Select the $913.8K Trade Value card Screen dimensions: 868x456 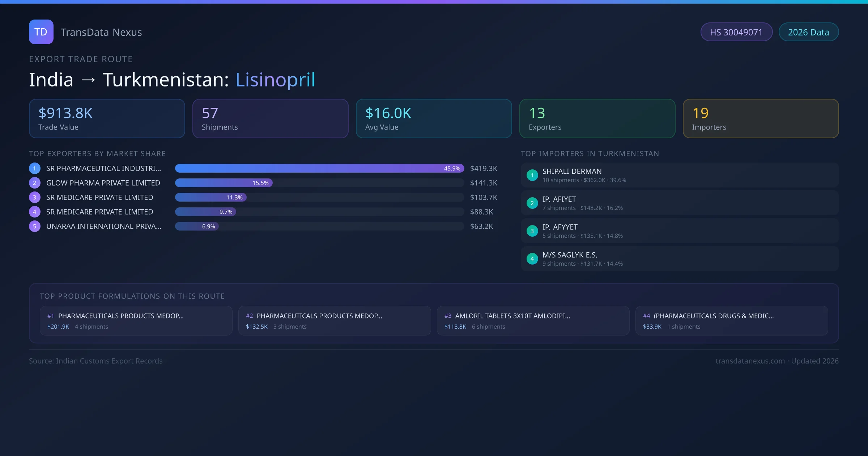(x=107, y=118)
